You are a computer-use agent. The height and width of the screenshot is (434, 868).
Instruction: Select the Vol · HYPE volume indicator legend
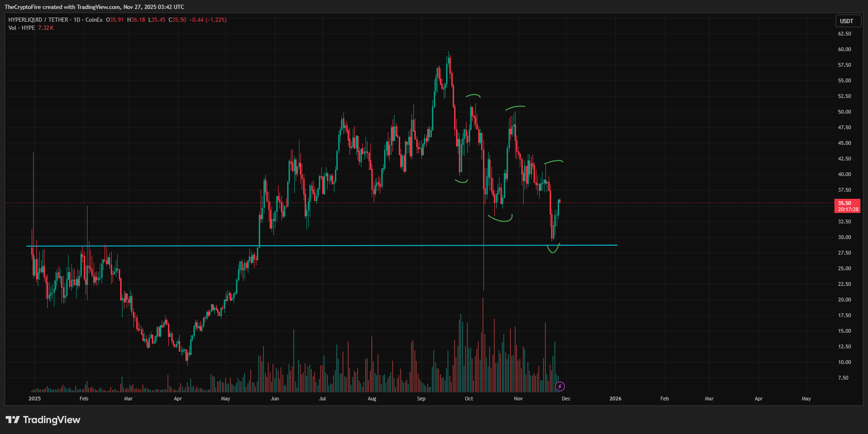point(20,27)
